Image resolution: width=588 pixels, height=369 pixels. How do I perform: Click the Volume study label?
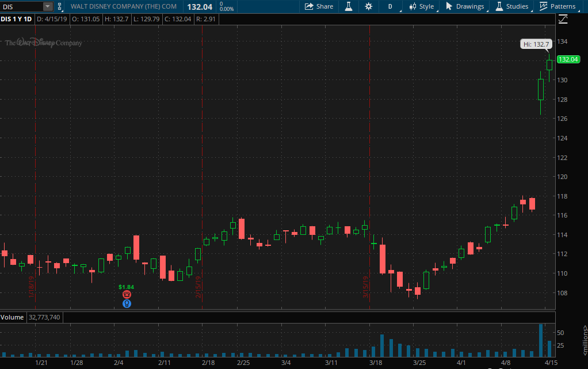[x=12, y=317]
